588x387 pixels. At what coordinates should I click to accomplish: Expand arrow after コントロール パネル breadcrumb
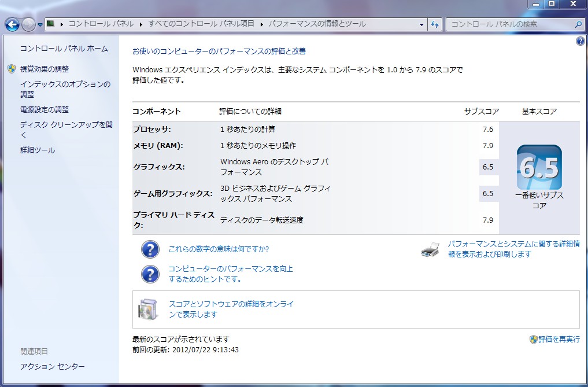140,24
